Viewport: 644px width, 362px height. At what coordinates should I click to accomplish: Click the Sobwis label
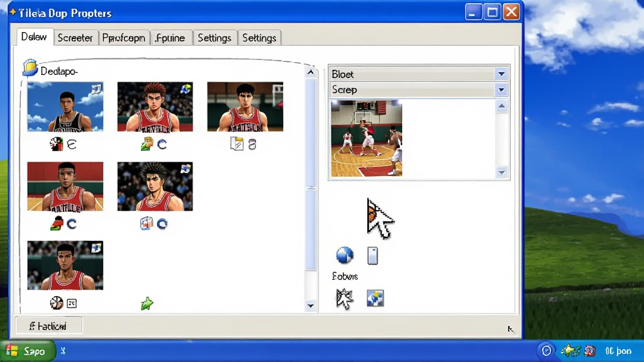pyautogui.click(x=345, y=277)
